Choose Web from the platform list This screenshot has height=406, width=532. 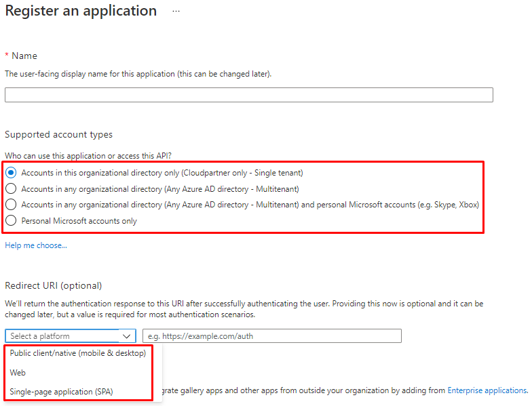18,373
